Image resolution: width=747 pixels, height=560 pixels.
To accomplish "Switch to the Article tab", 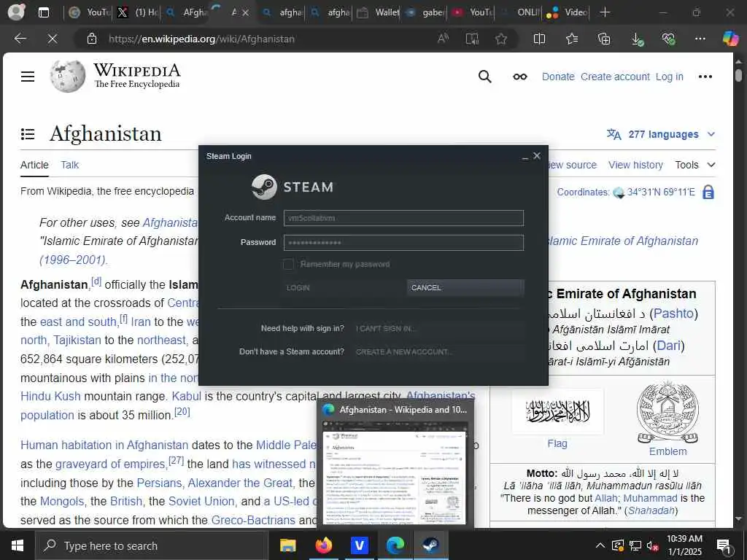I will coord(34,165).
